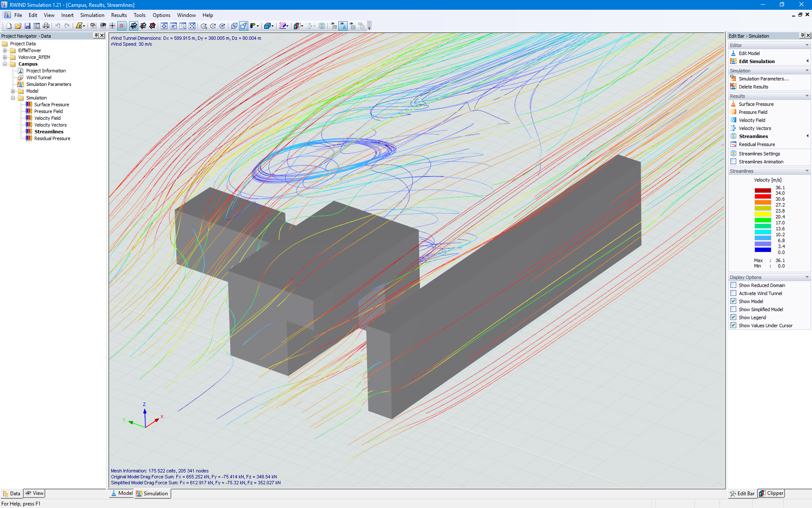Toggle Show Simplified Model checkbox
Viewport: 812px width, 508px height.
click(x=734, y=309)
